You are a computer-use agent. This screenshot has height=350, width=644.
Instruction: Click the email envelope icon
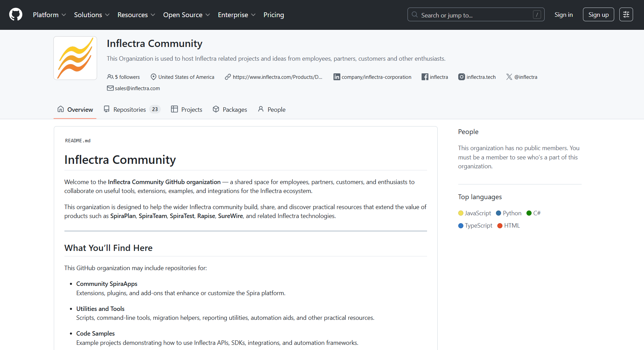(110, 88)
